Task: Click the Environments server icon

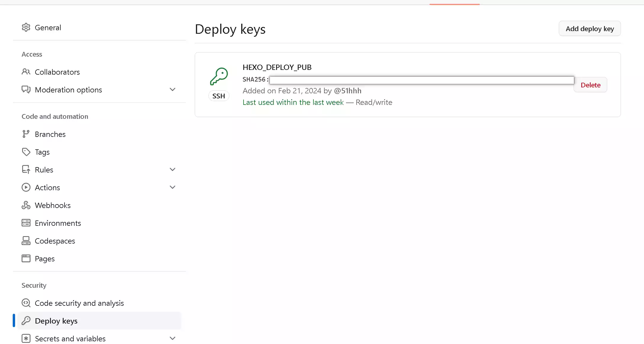Action: [x=26, y=223]
